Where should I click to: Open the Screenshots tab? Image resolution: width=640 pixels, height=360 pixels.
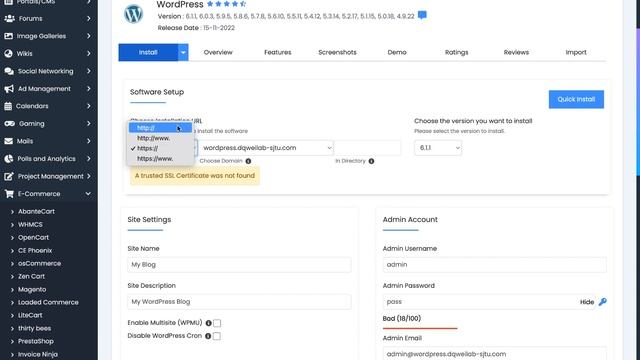[337, 52]
